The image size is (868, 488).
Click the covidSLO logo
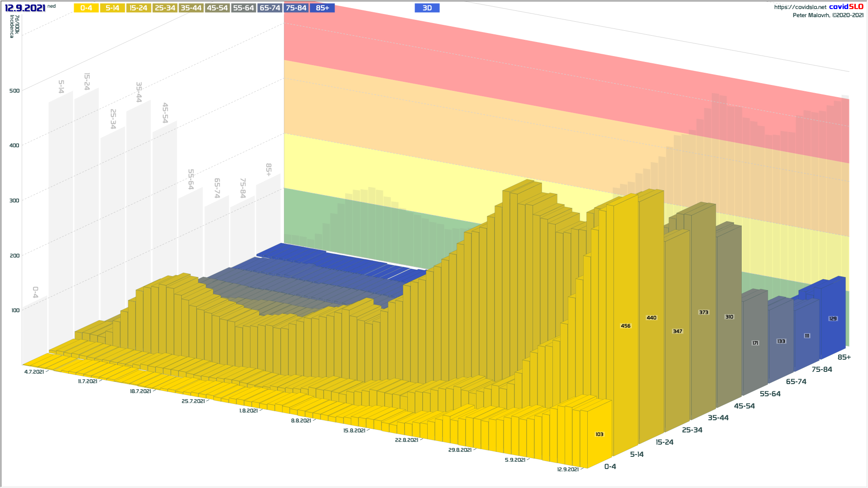[x=846, y=7]
